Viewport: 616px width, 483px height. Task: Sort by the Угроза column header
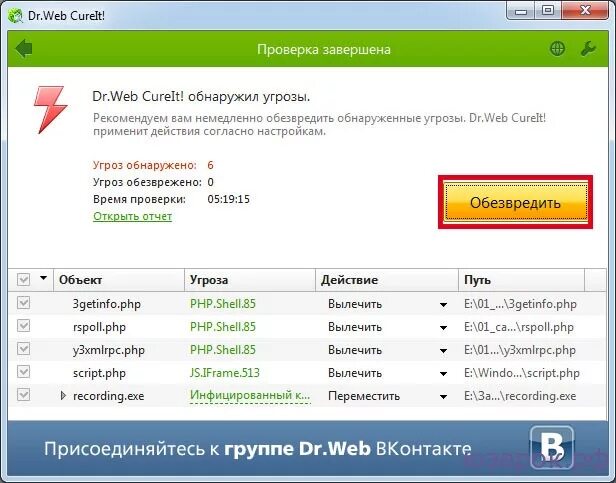(x=250, y=280)
